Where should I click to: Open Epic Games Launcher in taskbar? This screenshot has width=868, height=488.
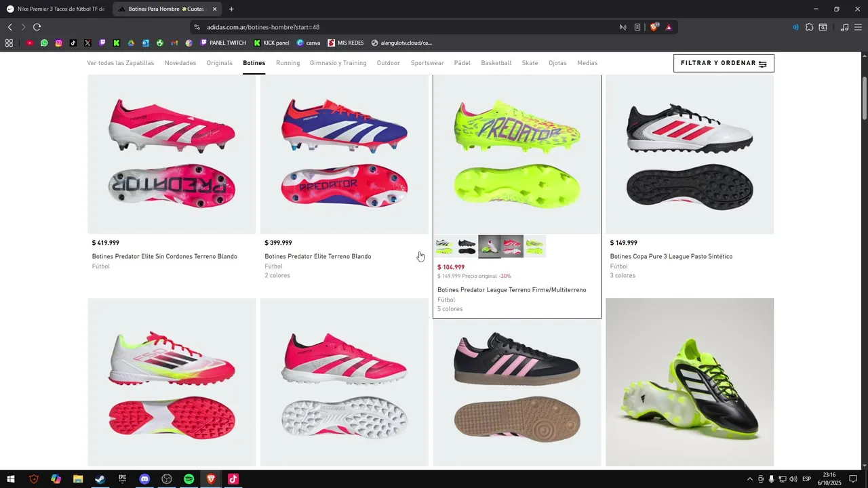[122, 479]
